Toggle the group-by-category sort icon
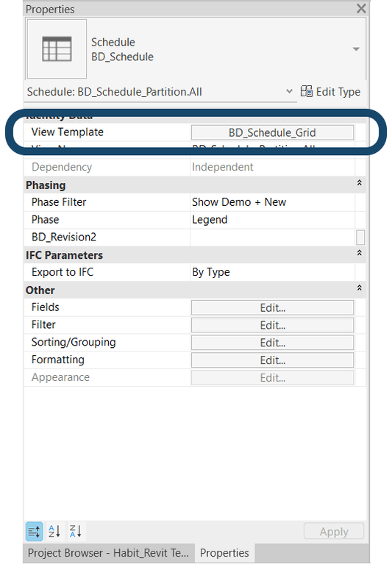The image size is (392, 564). 34,532
